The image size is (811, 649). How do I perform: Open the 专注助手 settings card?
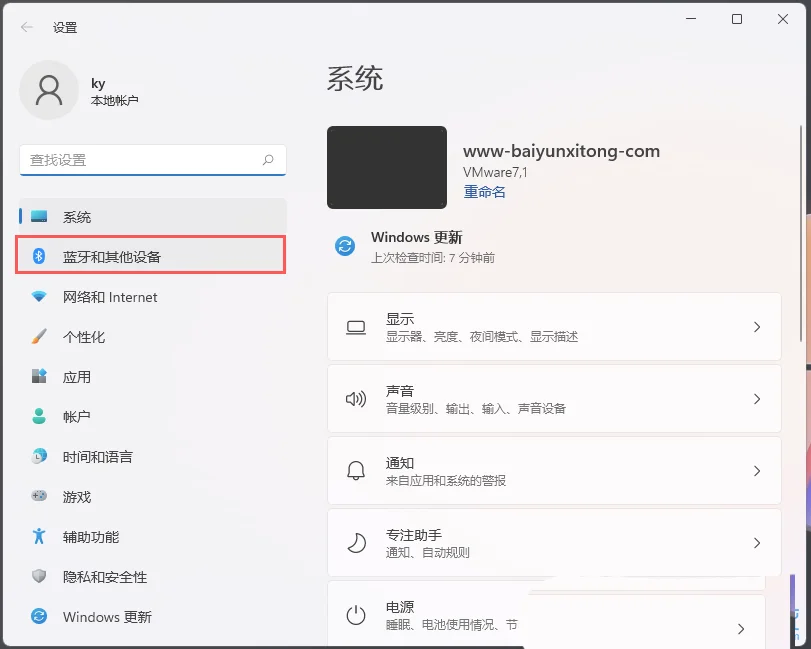click(x=554, y=543)
